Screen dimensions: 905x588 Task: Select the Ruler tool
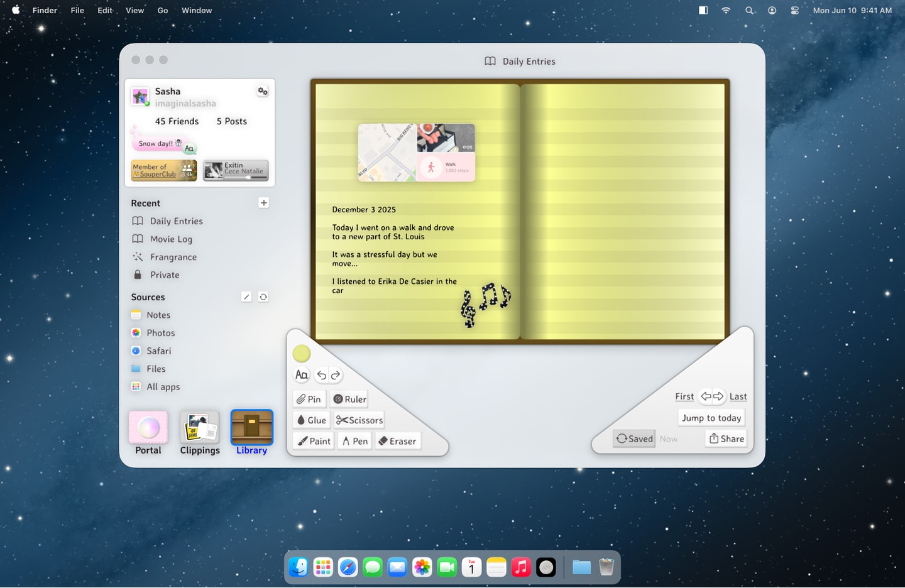click(349, 400)
